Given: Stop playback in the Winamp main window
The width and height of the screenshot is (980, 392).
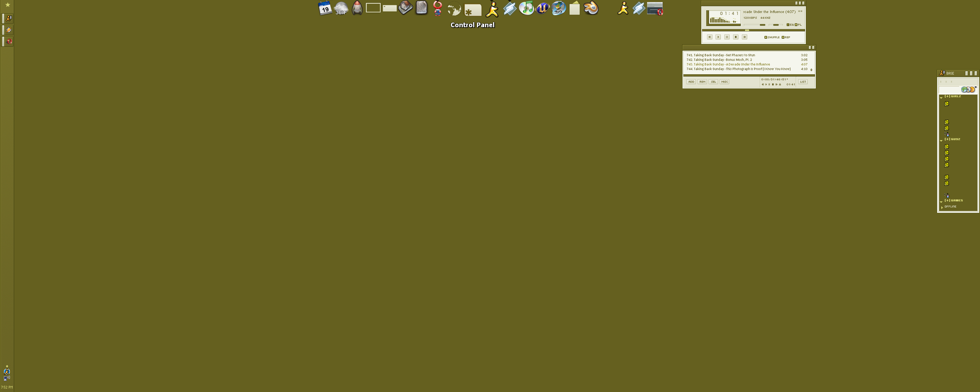Looking at the screenshot, I should pos(736,37).
